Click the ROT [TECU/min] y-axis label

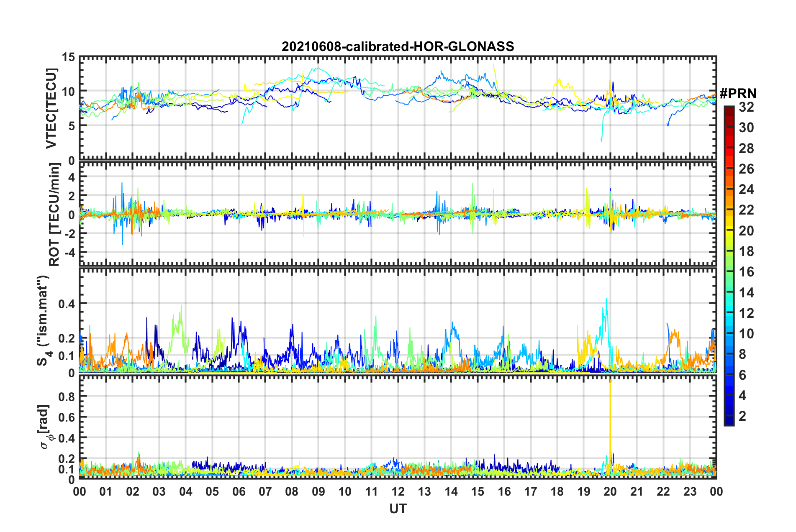[x=54, y=215]
